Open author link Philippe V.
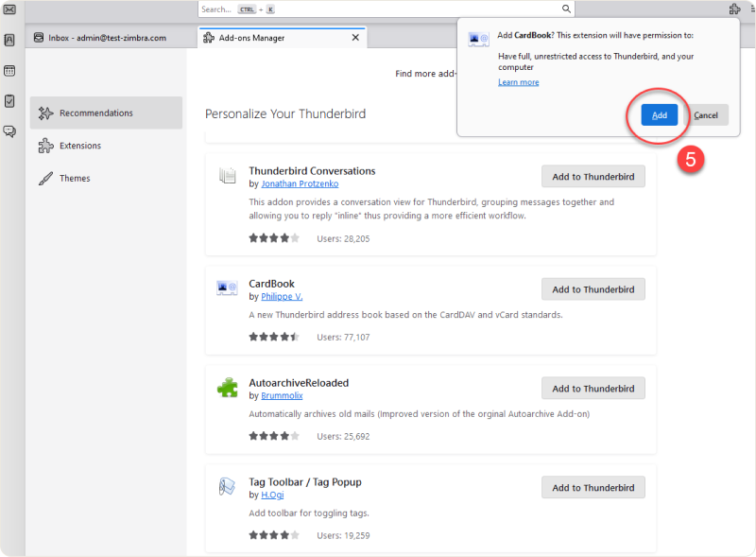The image size is (756, 557). click(282, 296)
